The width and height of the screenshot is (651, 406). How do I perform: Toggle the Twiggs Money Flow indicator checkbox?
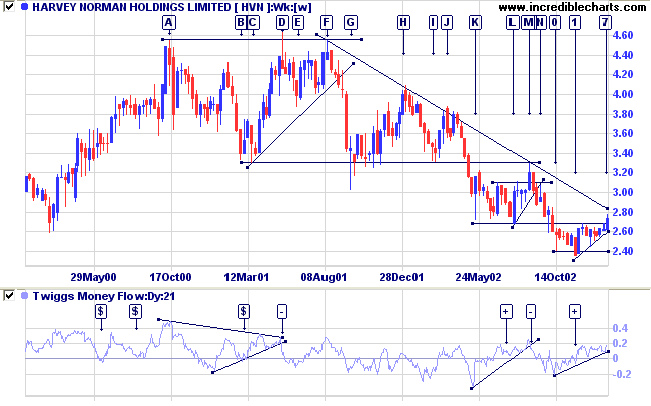9,296
